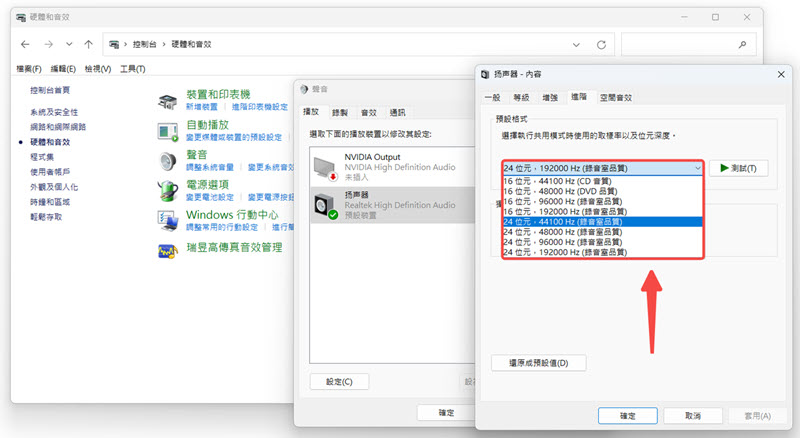The width and height of the screenshot is (800, 438).
Task: Open the battery icon for 電源選項
Action: pos(167,191)
